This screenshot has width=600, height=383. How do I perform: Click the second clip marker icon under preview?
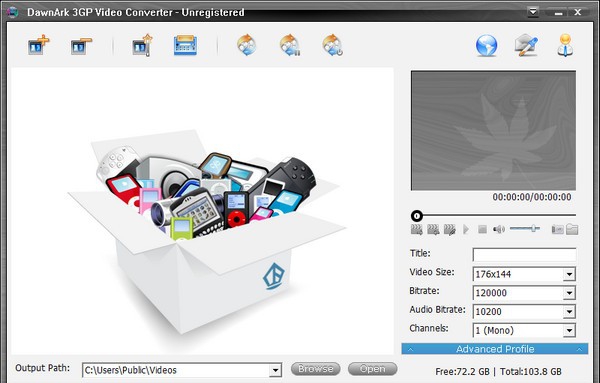[x=433, y=230]
